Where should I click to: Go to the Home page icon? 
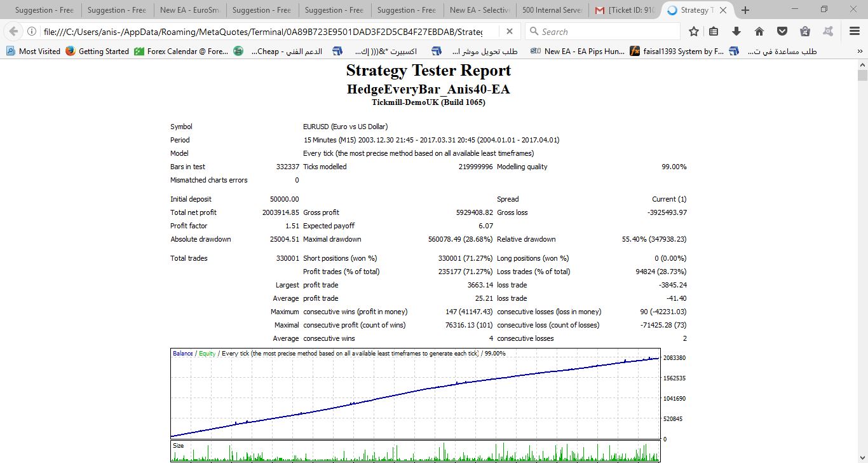[x=759, y=31]
